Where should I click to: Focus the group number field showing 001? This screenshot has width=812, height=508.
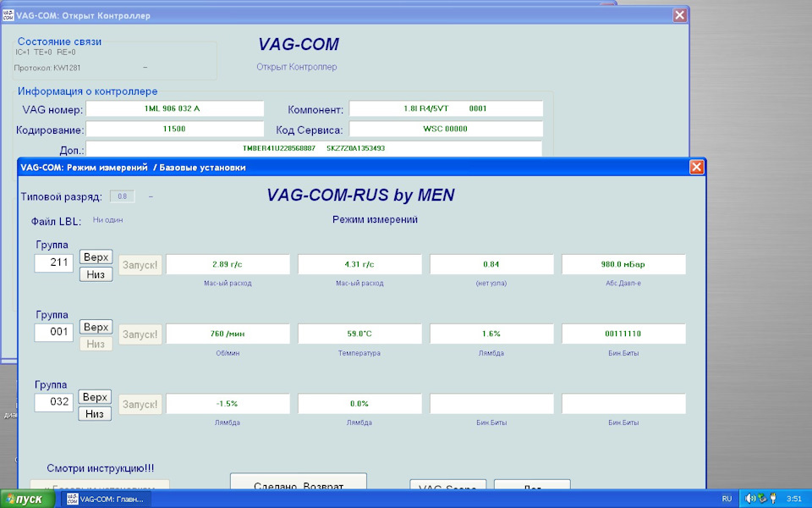tap(54, 332)
